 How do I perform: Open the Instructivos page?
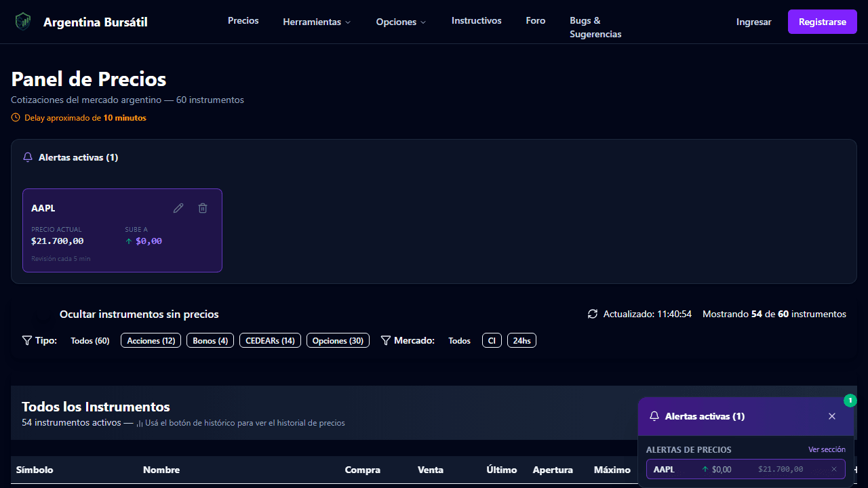click(x=477, y=20)
